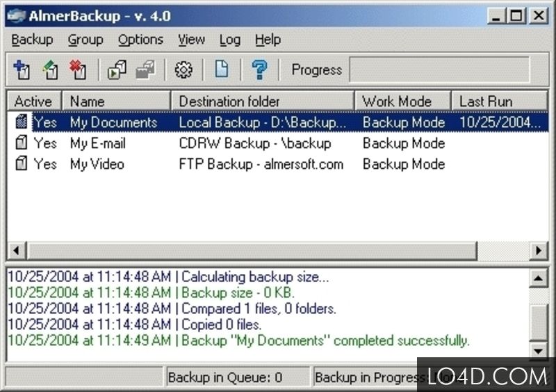Minimize the AlmerBackup window

coord(496,16)
